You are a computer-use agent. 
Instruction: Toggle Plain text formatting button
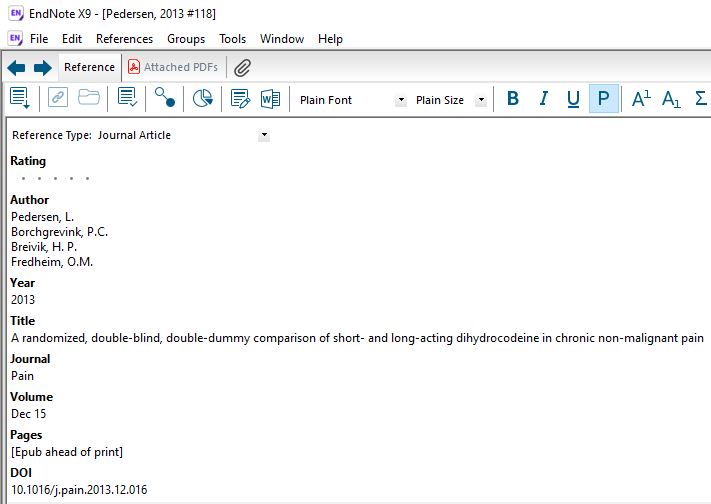tap(603, 99)
